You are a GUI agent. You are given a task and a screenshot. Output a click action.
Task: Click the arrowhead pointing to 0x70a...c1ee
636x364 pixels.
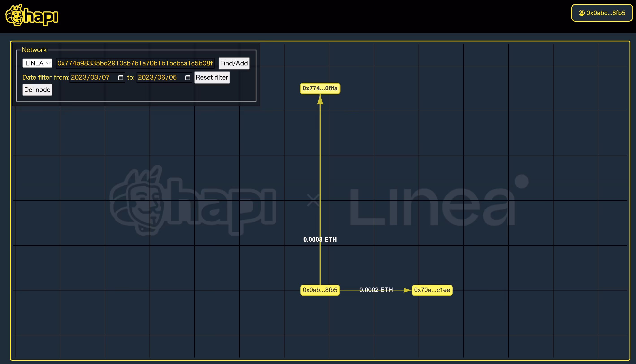point(407,290)
